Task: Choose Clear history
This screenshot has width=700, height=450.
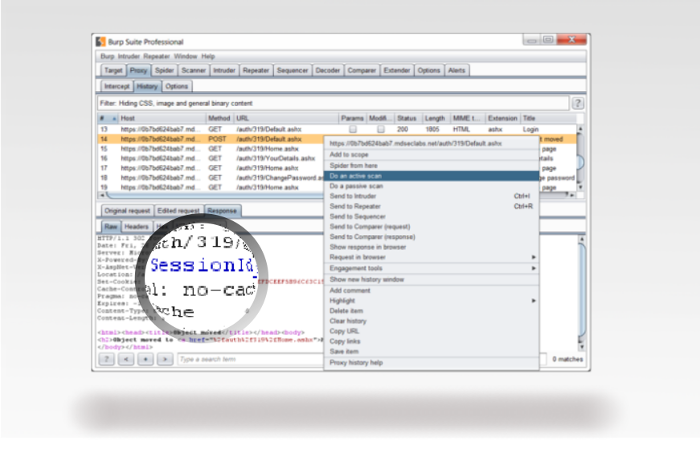Action: 431,321
